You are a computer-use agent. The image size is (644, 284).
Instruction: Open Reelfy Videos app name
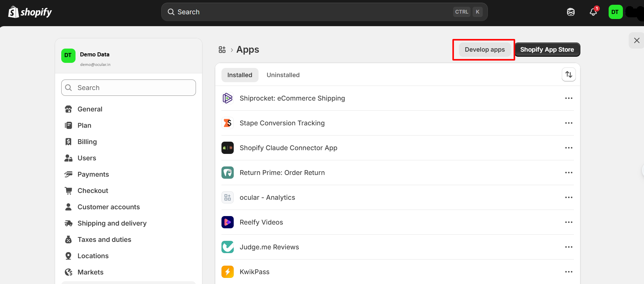[261, 222]
